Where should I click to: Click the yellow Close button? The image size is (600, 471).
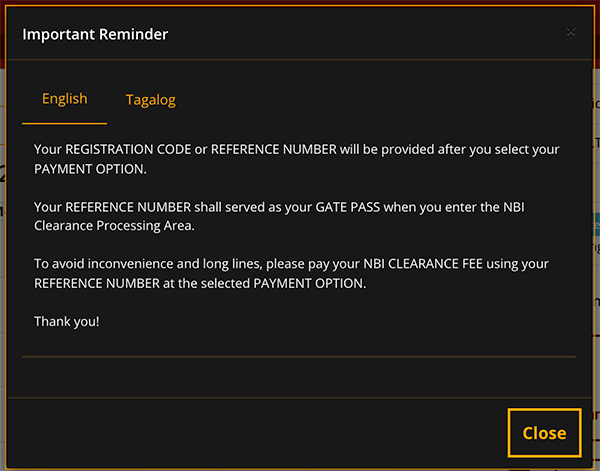click(545, 433)
